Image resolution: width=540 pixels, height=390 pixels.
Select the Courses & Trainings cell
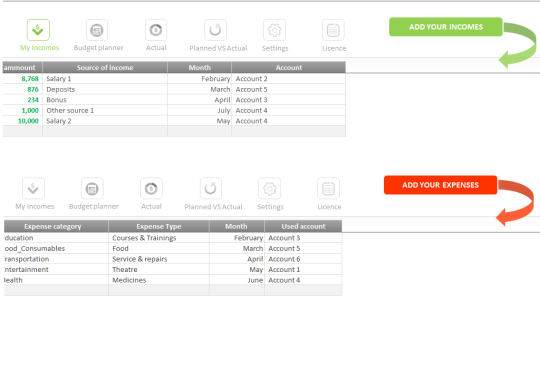tap(159, 238)
